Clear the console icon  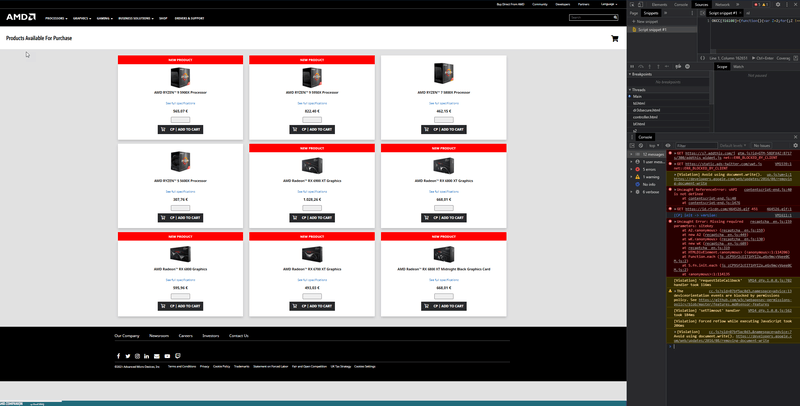[x=641, y=145]
